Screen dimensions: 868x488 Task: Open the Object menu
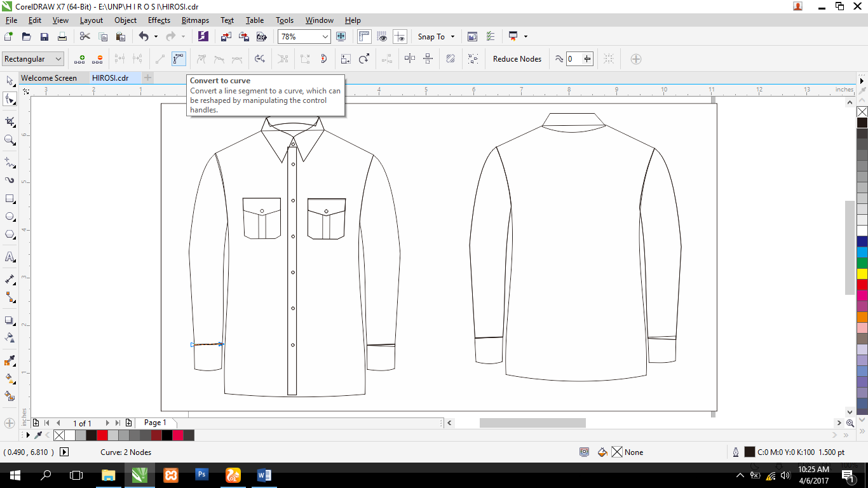125,20
